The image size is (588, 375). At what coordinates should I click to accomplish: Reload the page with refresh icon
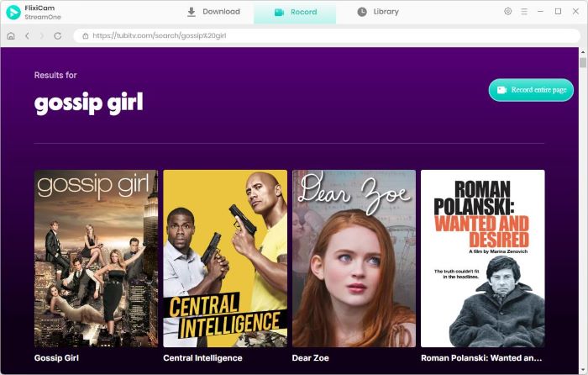57,35
